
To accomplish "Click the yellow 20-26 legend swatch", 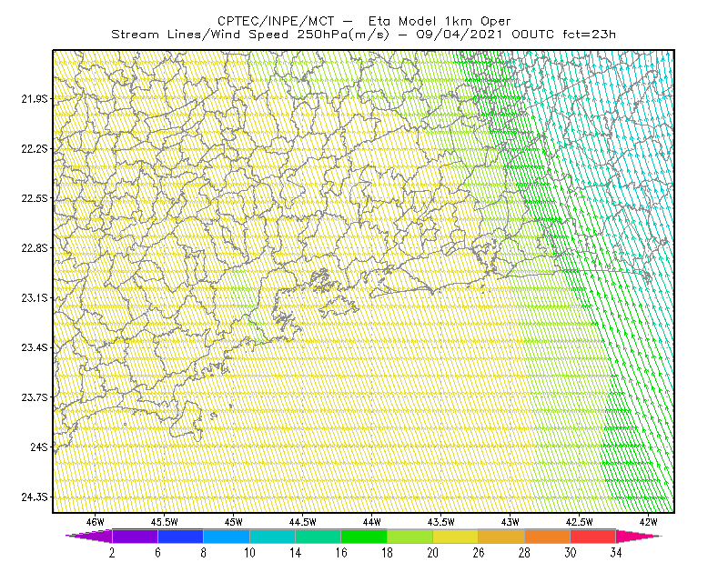I will [x=456, y=536].
